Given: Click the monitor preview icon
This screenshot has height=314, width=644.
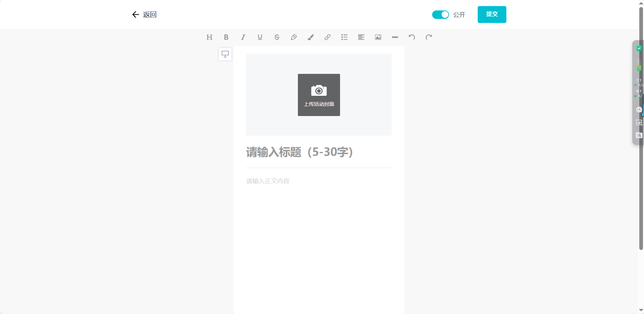Looking at the screenshot, I should coord(225,54).
